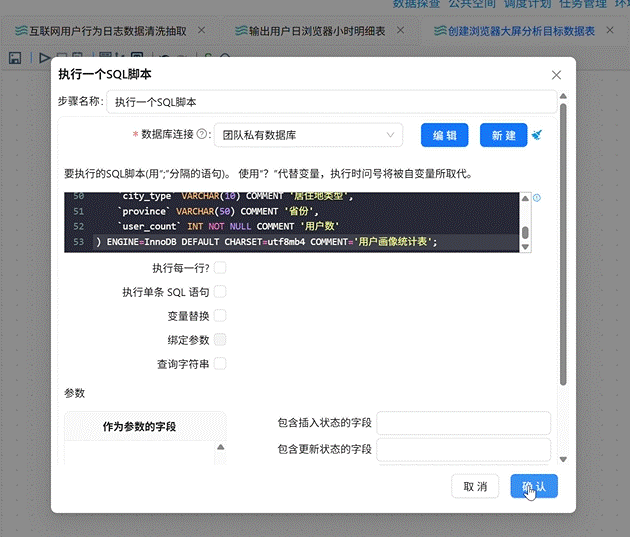Click the 绑定参数 checkbox
The height and width of the screenshot is (537, 630).
coord(220,340)
